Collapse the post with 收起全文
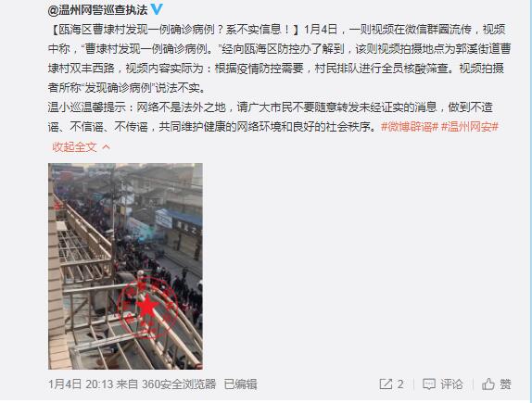Image resolution: width=532 pixels, height=403 pixels. [x=74, y=147]
